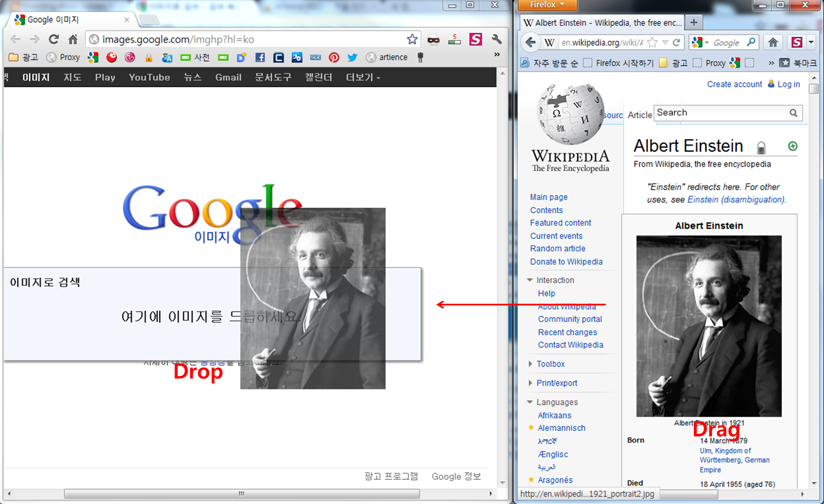The width and height of the screenshot is (824, 504).
Task: Click the pink S extension icon in Chrome
Action: click(x=475, y=39)
